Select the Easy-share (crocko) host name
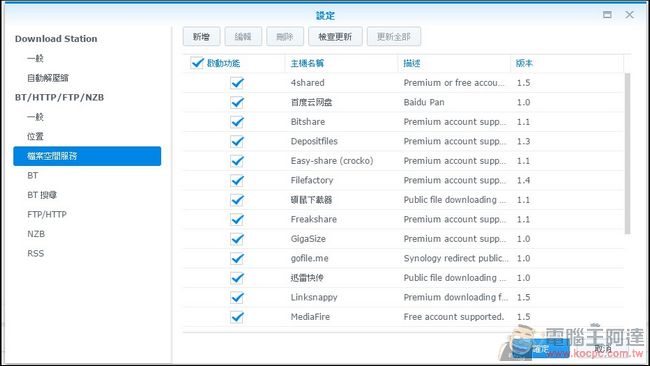Screen dimensions: 650x366 (332, 161)
